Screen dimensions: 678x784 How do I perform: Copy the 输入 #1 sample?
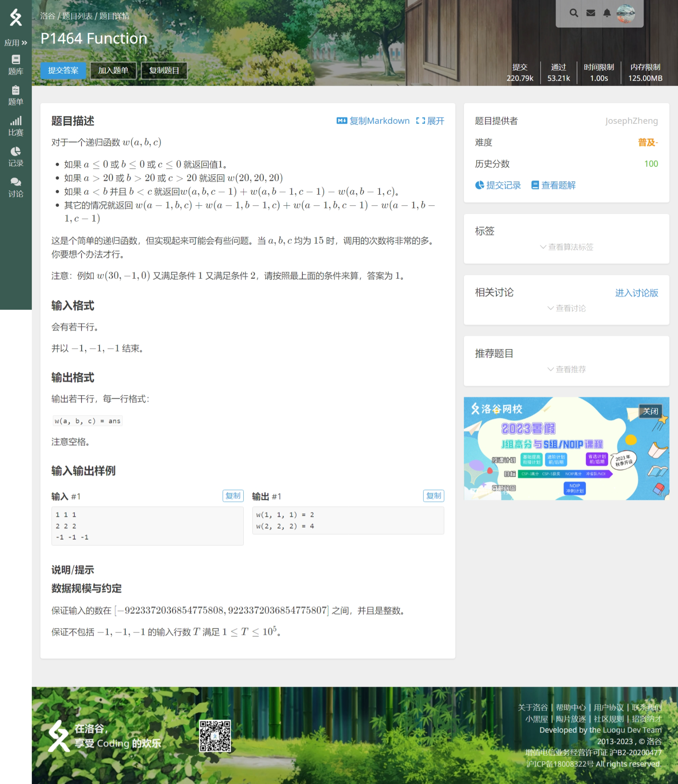(x=233, y=496)
